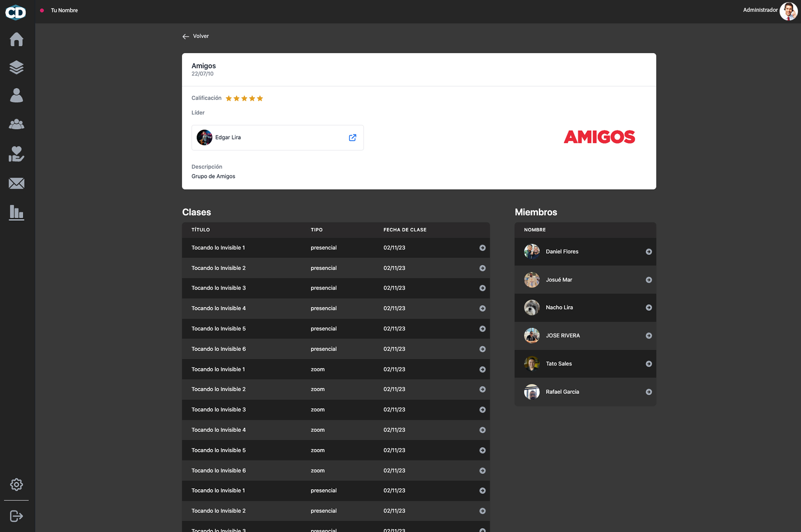Screen dimensions: 801x532
Task: Click Rafael Garcia avatar
Action: (x=532, y=392)
